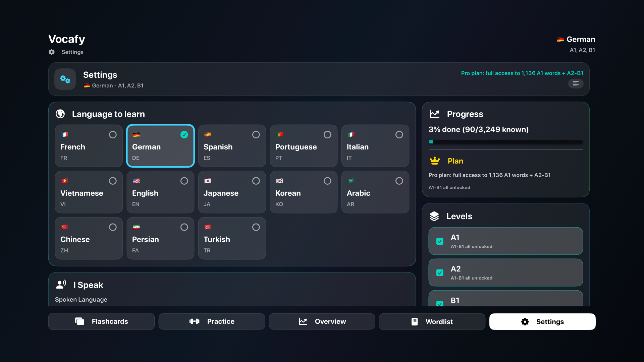Viewport: 644px width, 362px height.
Task: Click the blue double-gear Settings header icon
Action: pyautogui.click(x=65, y=79)
